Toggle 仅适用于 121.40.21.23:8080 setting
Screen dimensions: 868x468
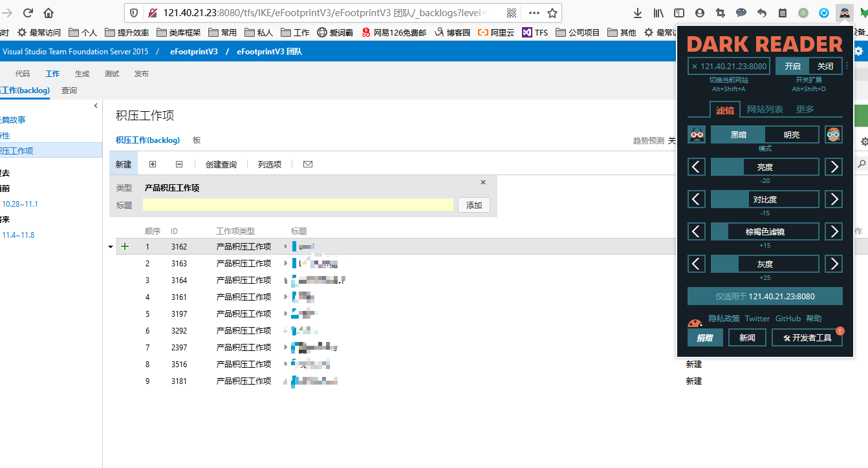tap(765, 296)
